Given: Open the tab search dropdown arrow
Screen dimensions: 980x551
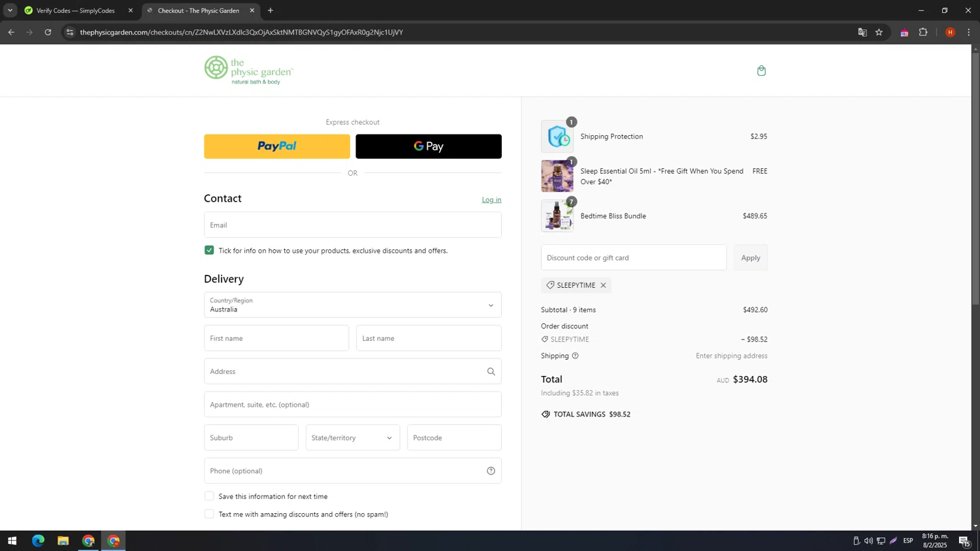Looking at the screenshot, I should 10,10.
